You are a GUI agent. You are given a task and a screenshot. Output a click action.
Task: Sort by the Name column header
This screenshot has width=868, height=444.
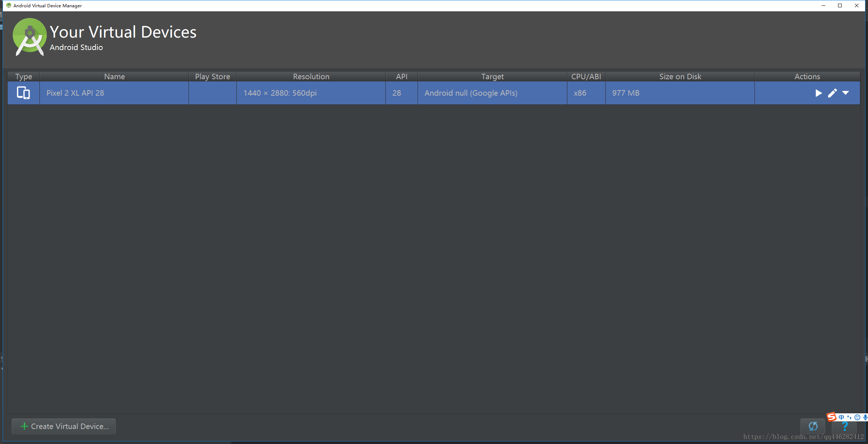114,76
